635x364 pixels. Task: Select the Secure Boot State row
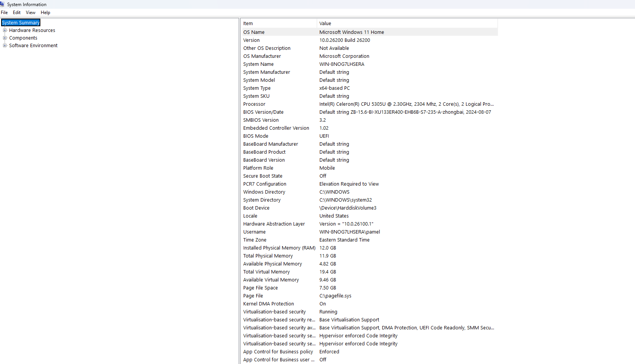pos(370,176)
